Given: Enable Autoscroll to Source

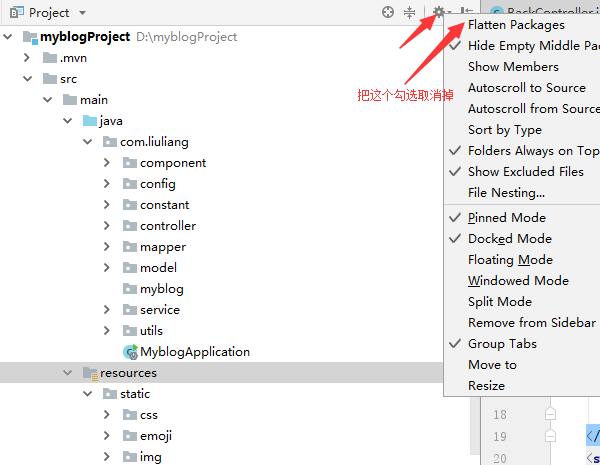Looking at the screenshot, I should pyautogui.click(x=522, y=88).
